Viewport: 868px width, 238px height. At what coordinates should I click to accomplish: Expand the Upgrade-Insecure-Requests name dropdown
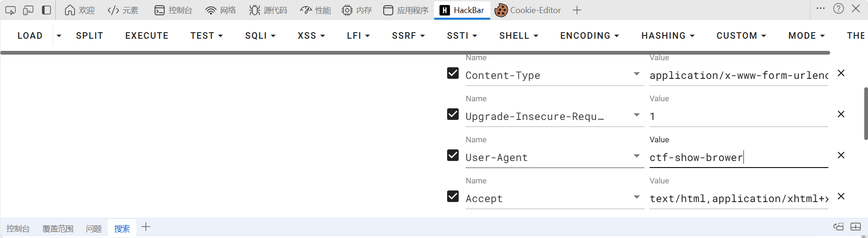(x=637, y=115)
